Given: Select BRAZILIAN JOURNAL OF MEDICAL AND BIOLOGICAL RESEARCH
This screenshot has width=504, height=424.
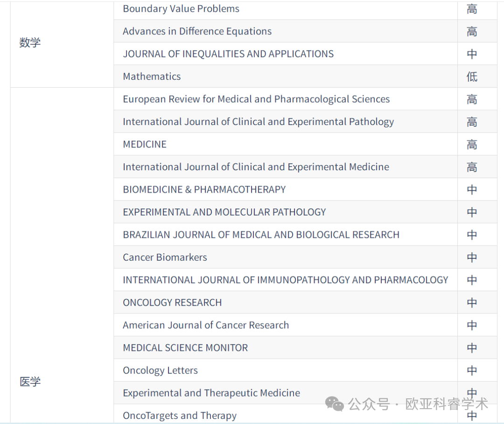Looking at the screenshot, I should (261, 235).
